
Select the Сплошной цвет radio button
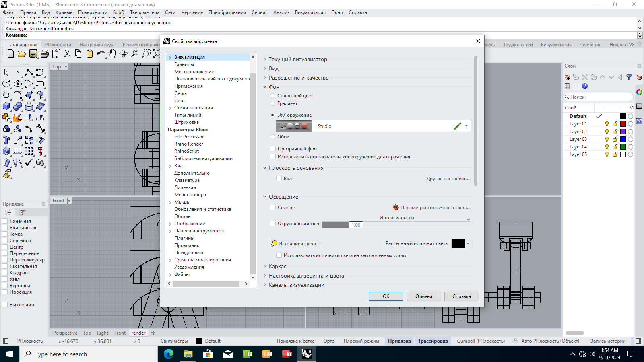(272, 96)
